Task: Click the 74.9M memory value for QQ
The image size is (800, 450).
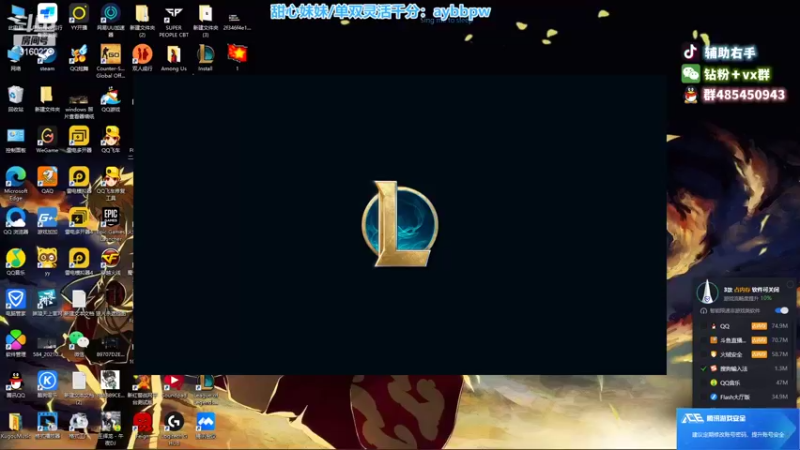Action: (780, 326)
